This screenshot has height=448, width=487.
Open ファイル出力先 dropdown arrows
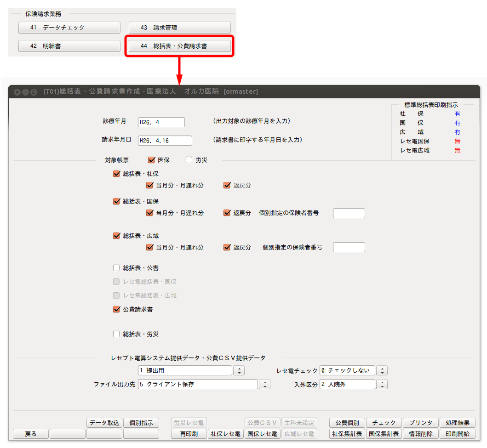[265, 385]
